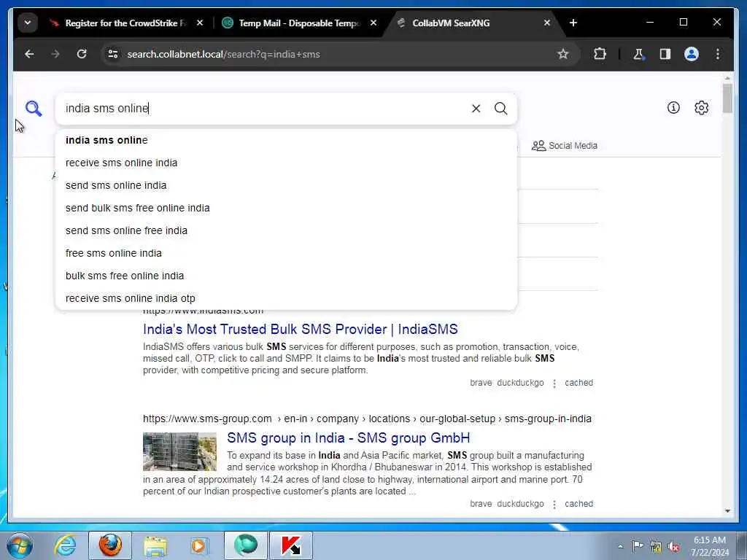Screen dimensions: 747x560
Task: Open more options dots for IndiaSMS result
Action: pos(554,384)
